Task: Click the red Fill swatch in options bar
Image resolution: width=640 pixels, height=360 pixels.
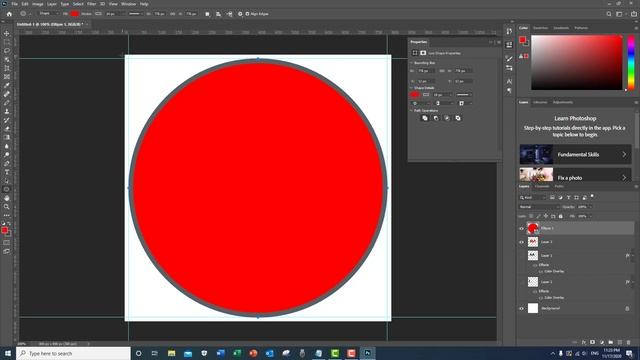Action: (x=75, y=14)
